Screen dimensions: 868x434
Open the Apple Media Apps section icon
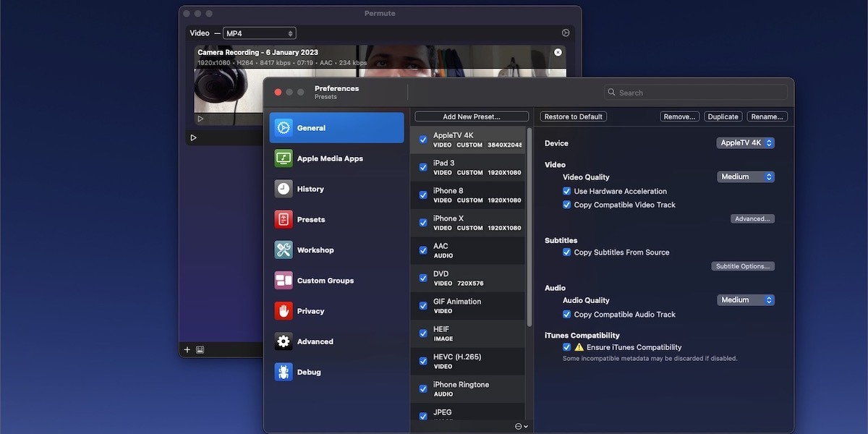pos(283,158)
